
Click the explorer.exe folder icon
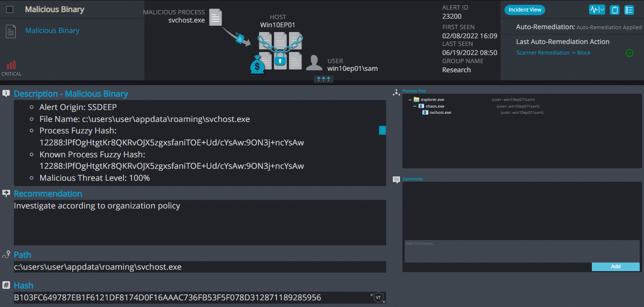click(x=416, y=99)
